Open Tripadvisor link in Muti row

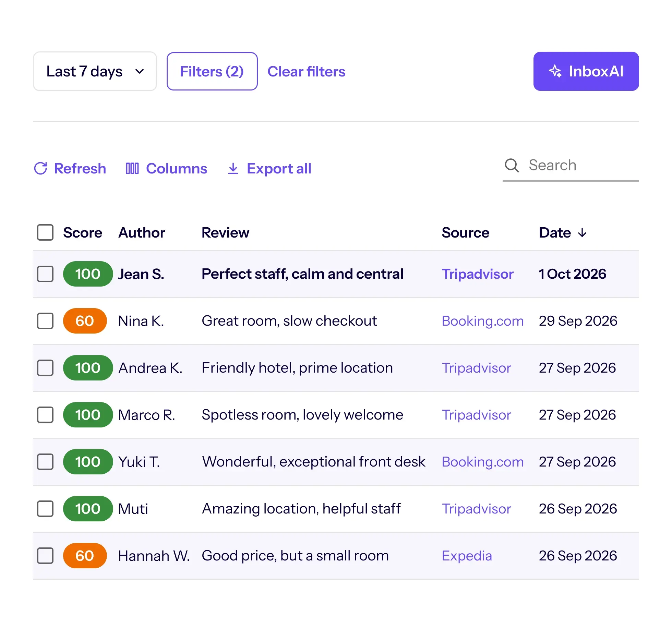click(x=476, y=509)
